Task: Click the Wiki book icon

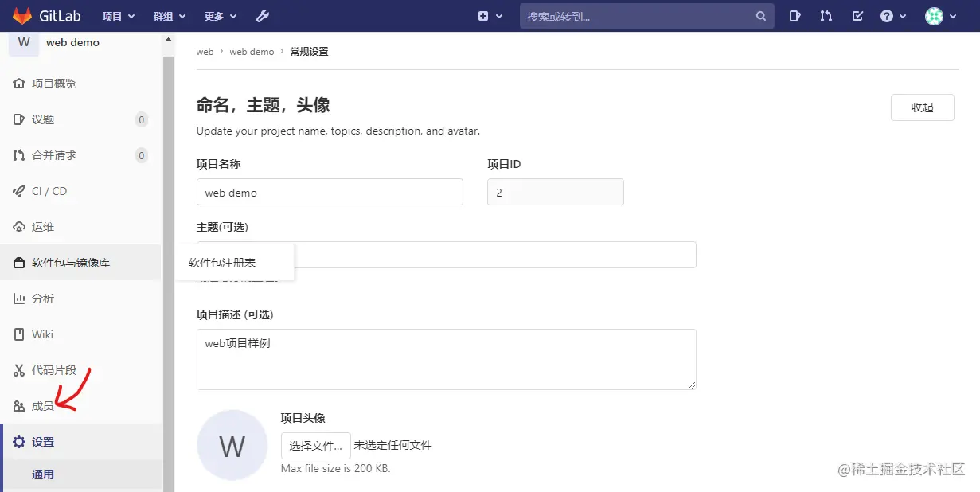Action: pos(19,334)
